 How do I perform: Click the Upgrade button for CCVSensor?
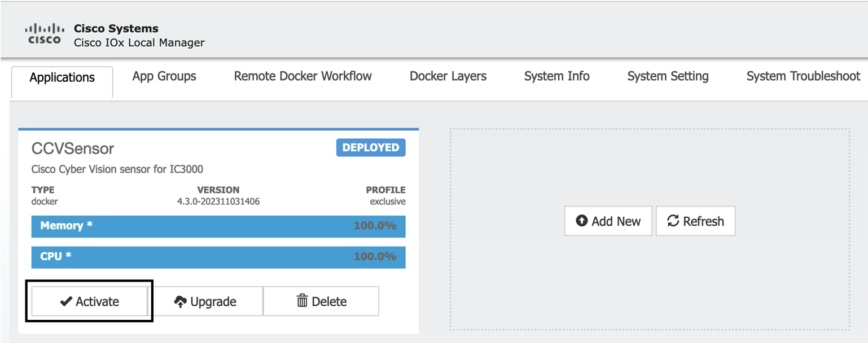[x=205, y=301]
